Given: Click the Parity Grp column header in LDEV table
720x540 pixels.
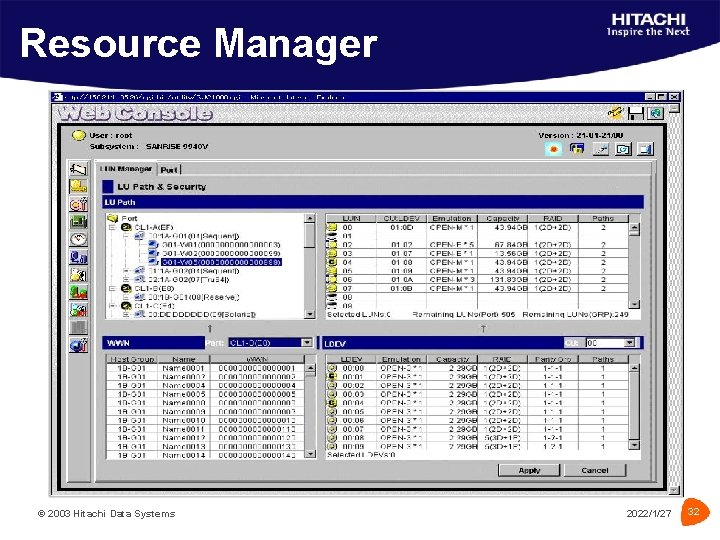Looking at the screenshot, I should click(x=553, y=359).
